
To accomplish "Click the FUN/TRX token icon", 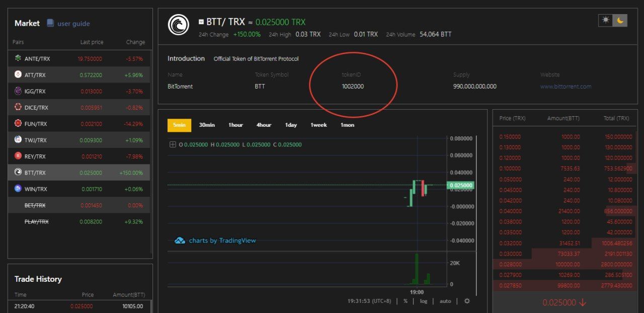I will tap(18, 123).
